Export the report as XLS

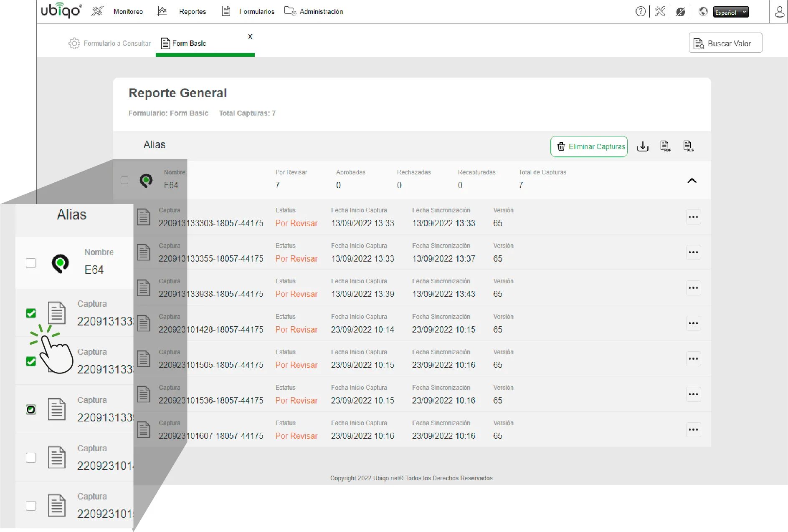688,146
